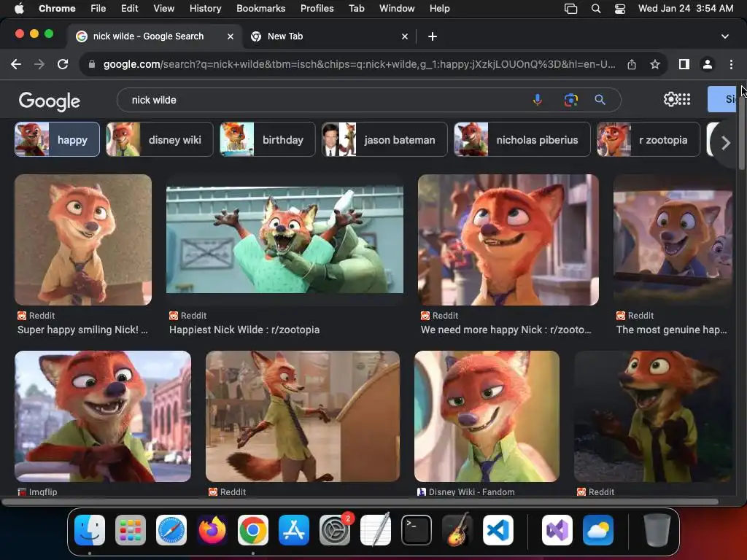The width and height of the screenshot is (747, 560).
Task: Apply the disney wiki filter chip
Action: (x=160, y=139)
